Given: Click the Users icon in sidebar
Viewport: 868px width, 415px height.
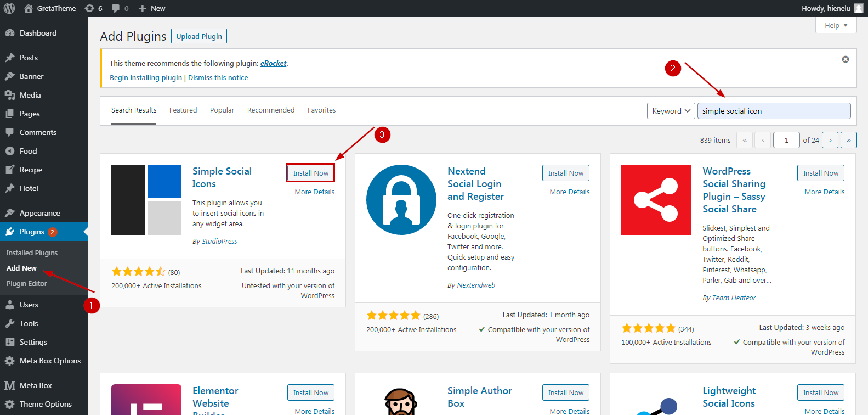Looking at the screenshot, I should pyautogui.click(x=10, y=305).
